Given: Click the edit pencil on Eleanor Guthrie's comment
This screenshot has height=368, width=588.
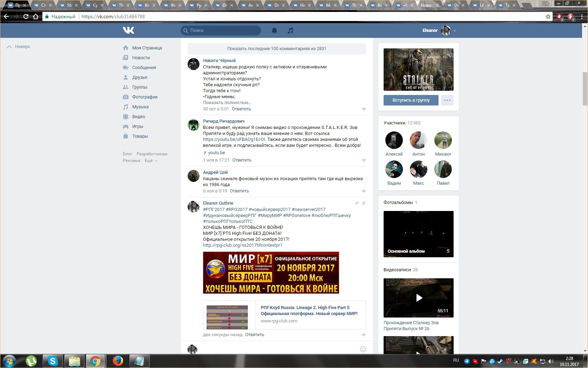Looking at the screenshot, I should pyautogui.click(x=357, y=203).
